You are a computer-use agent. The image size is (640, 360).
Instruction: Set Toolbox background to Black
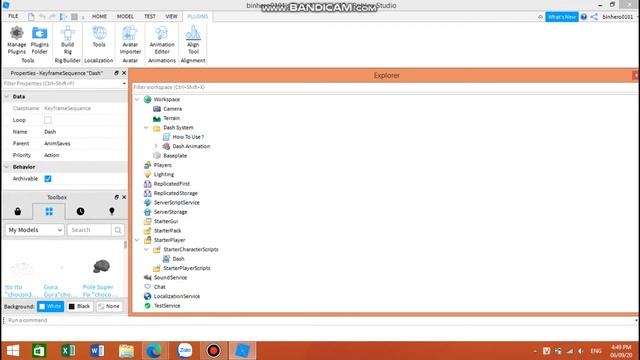click(80, 307)
